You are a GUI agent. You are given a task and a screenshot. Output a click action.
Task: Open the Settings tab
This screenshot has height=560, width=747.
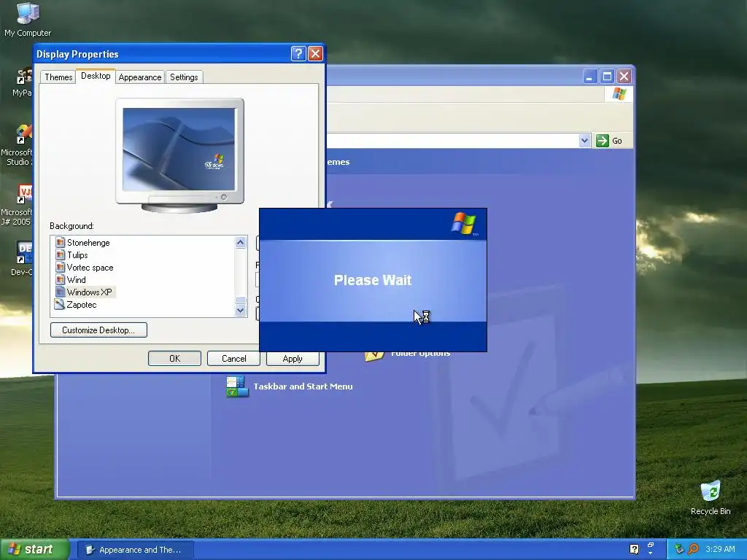[184, 77]
